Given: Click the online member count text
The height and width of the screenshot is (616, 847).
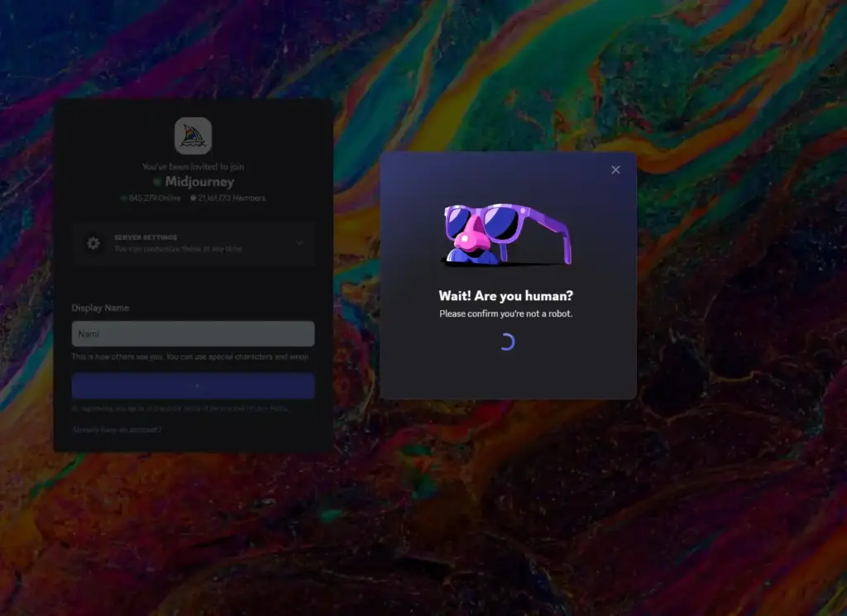Looking at the screenshot, I should pos(155,198).
